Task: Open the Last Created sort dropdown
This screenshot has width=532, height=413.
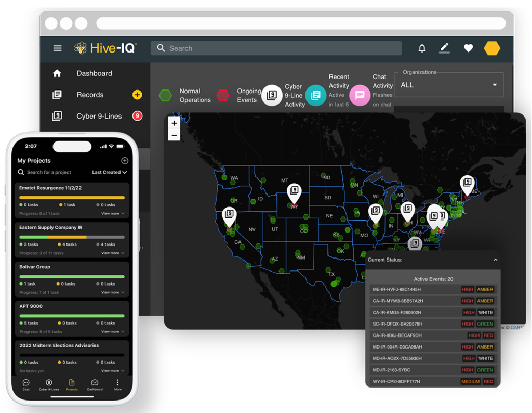Action: point(109,172)
